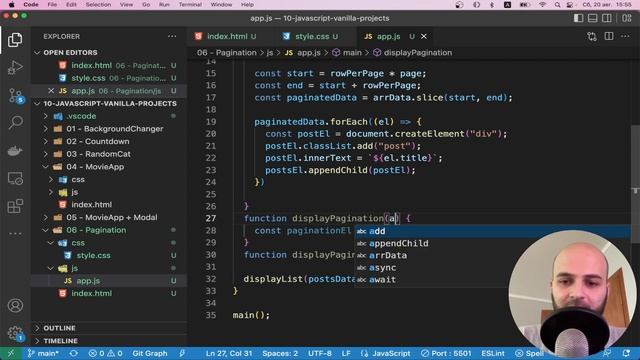Screen dimensions: 640x360
Task: Click the remote window status icon
Action: (x=11, y=353)
